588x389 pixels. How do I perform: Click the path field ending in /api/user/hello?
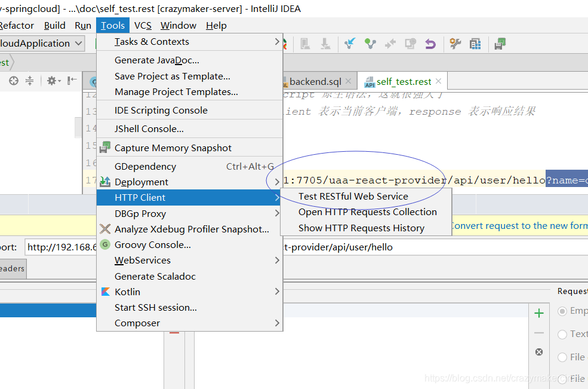click(x=435, y=247)
